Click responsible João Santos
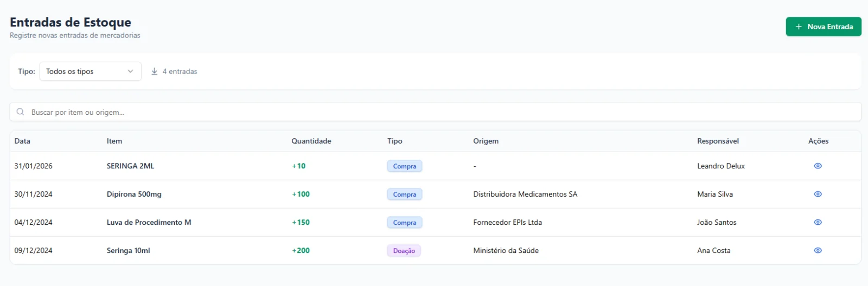This screenshot has width=868, height=286. (717, 223)
